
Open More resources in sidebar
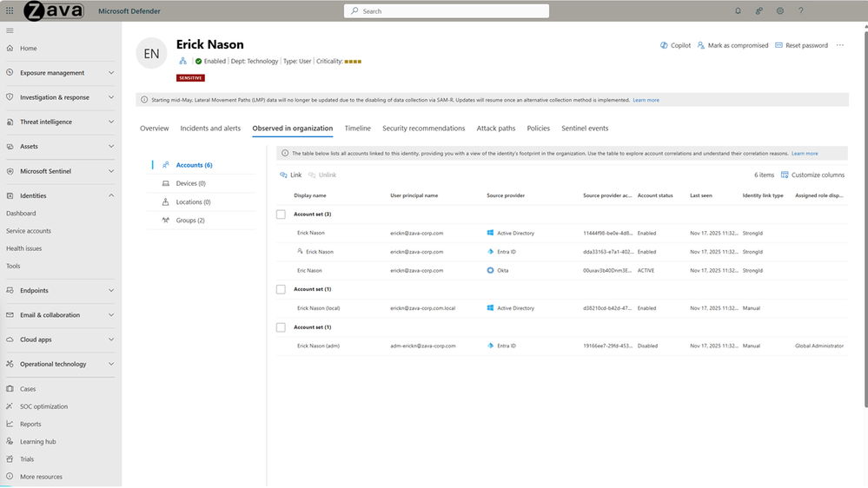pyautogui.click(x=41, y=477)
